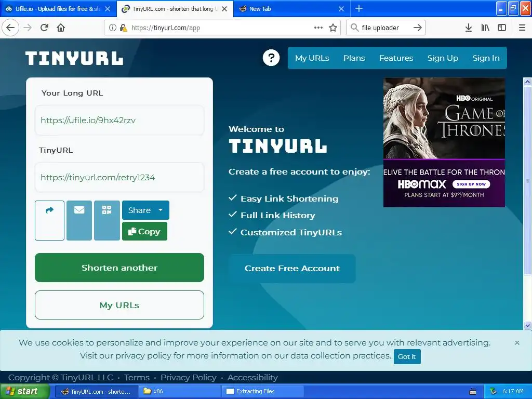This screenshot has height=399, width=532.
Task: Click Sign In in navigation bar
Action: point(486,58)
